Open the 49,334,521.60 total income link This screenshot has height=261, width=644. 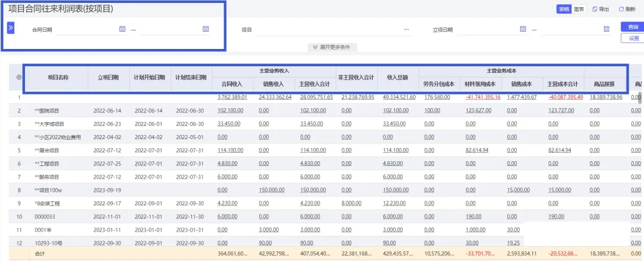[399, 97]
